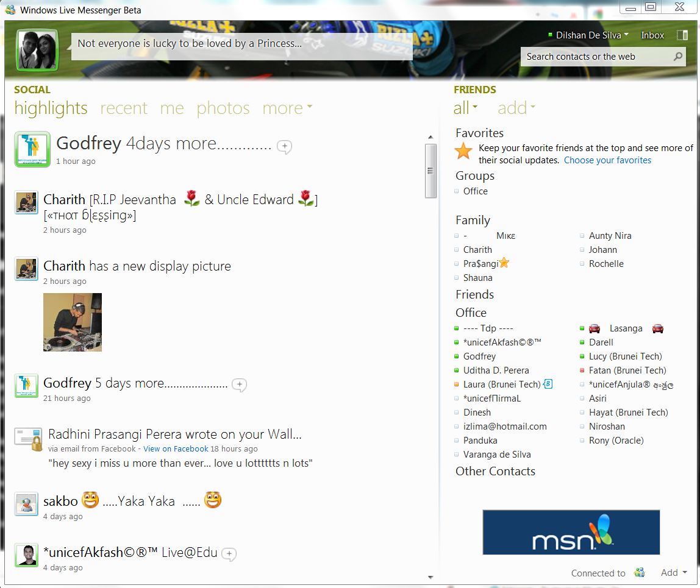Click the search contacts field
The width and height of the screenshot is (700, 588).
coord(602,57)
